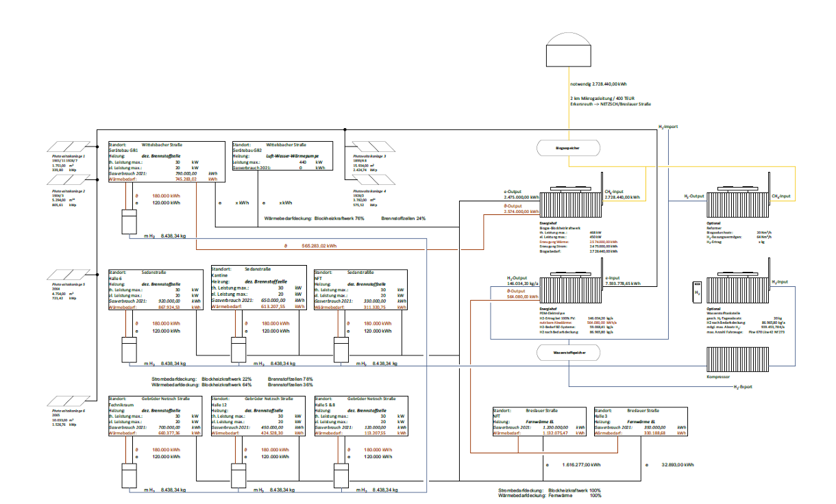This screenshot has width=836, height=504.
Task: Click the Sedanstraße NFT data box
Action: (x=360, y=290)
